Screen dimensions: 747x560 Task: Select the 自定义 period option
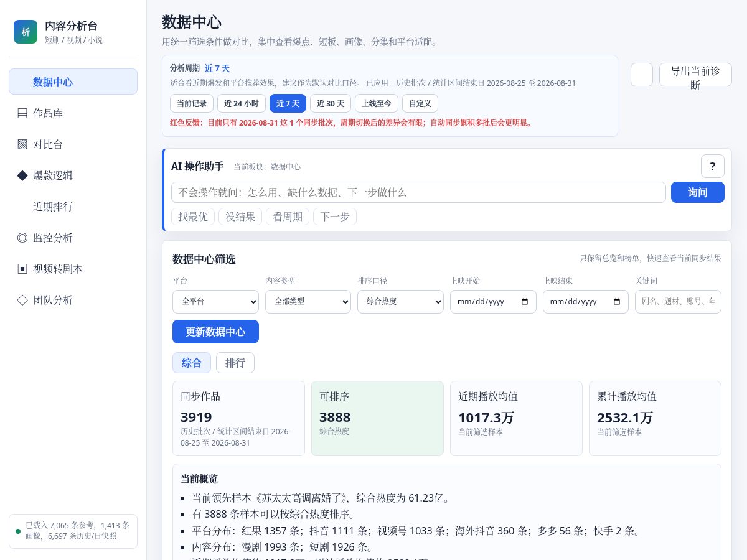coord(420,103)
